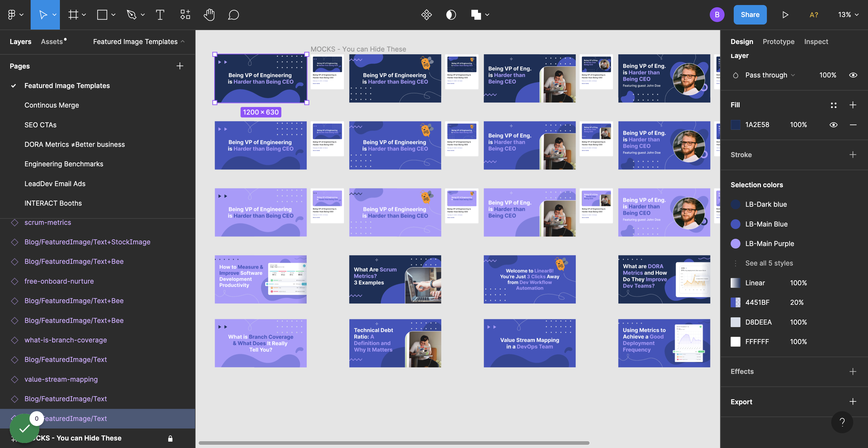Open main menu dropdown chevron

[21, 15]
